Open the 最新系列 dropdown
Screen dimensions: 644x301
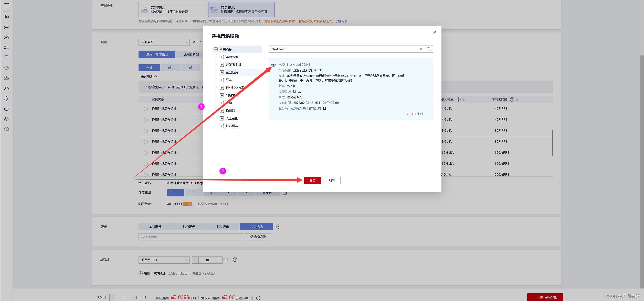click(x=164, y=42)
